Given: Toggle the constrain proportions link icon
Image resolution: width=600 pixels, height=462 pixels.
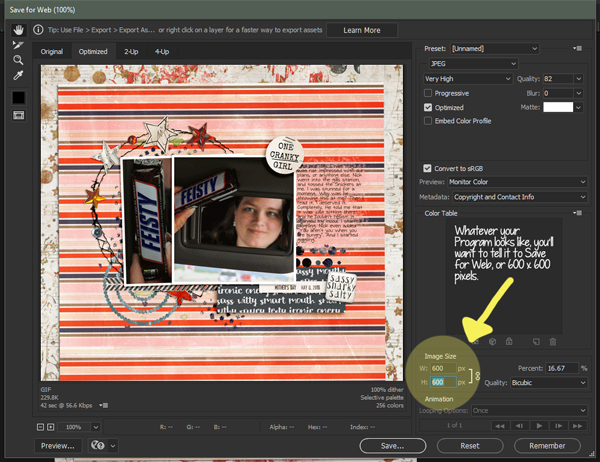Looking at the screenshot, I should pyautogui.click(x=477, y=376).
